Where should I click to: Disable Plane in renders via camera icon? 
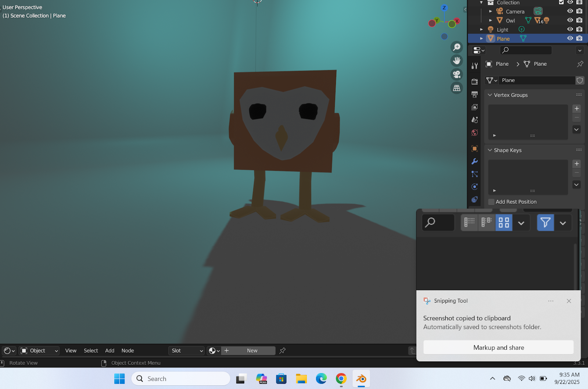[579, 39]
